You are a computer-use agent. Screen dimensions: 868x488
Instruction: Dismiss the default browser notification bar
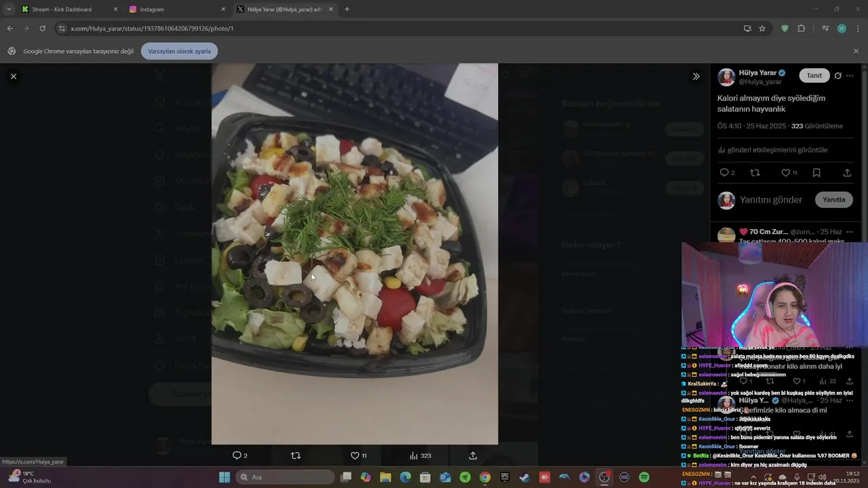(856, 51)
